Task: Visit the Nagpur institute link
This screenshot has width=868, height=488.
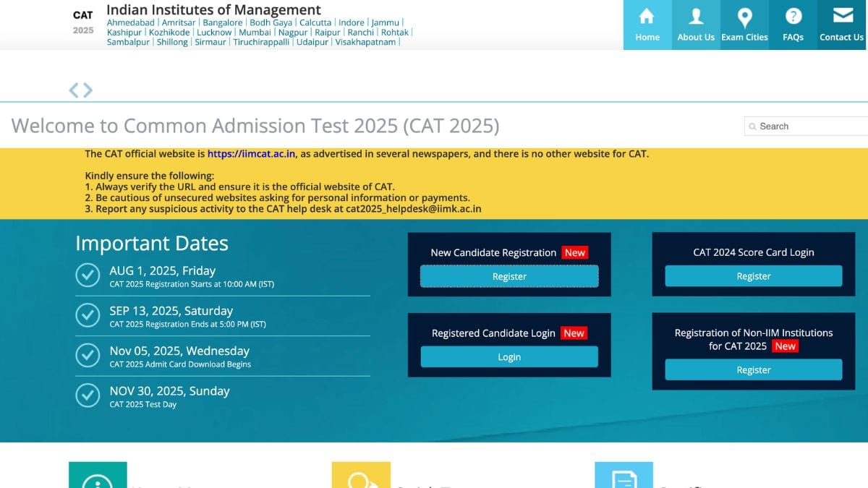Action: [293, 33]
